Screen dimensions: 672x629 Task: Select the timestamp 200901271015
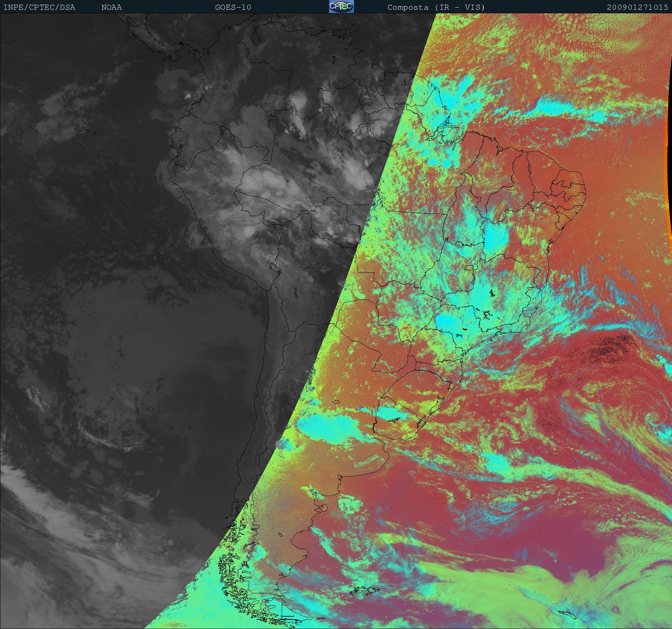click(x=638, y=8)
